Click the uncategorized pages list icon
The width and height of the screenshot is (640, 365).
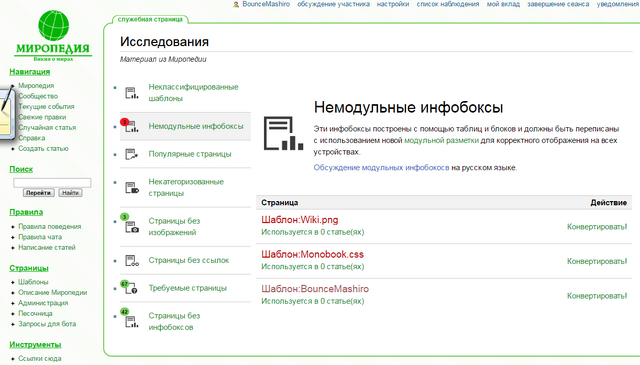coord(131,188)
